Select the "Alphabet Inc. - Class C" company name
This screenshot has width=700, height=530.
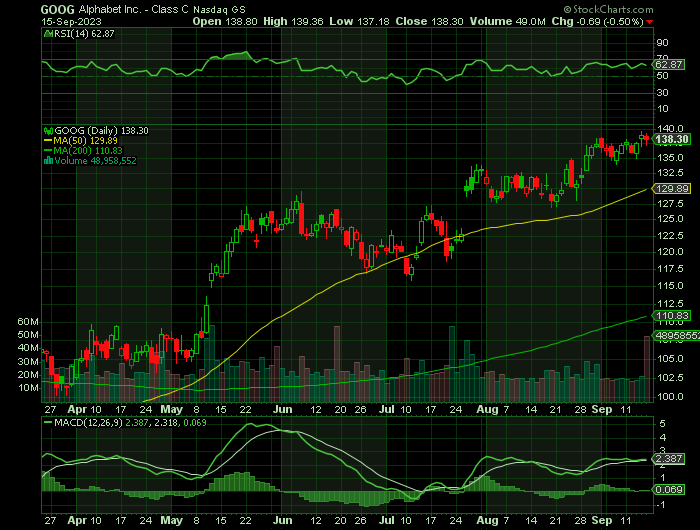[x=134, y=9]
